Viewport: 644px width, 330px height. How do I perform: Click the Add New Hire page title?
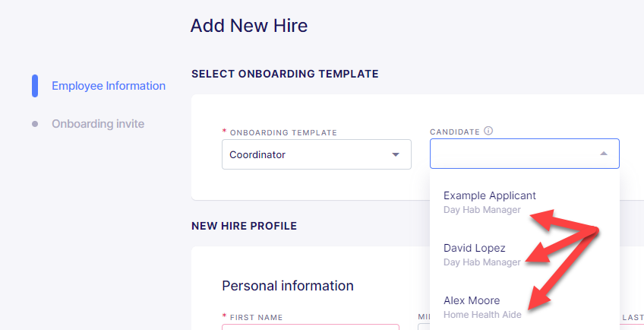(x=249, y=26)
